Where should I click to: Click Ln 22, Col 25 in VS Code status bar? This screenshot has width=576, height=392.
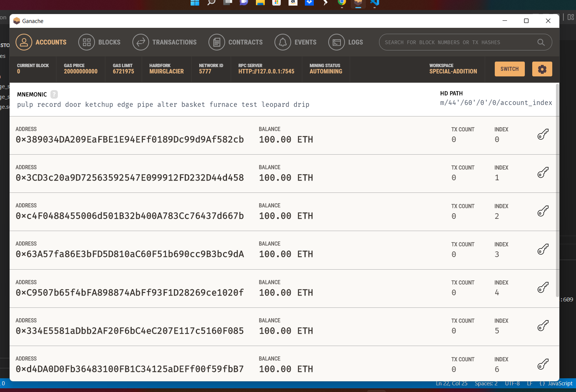451,383
